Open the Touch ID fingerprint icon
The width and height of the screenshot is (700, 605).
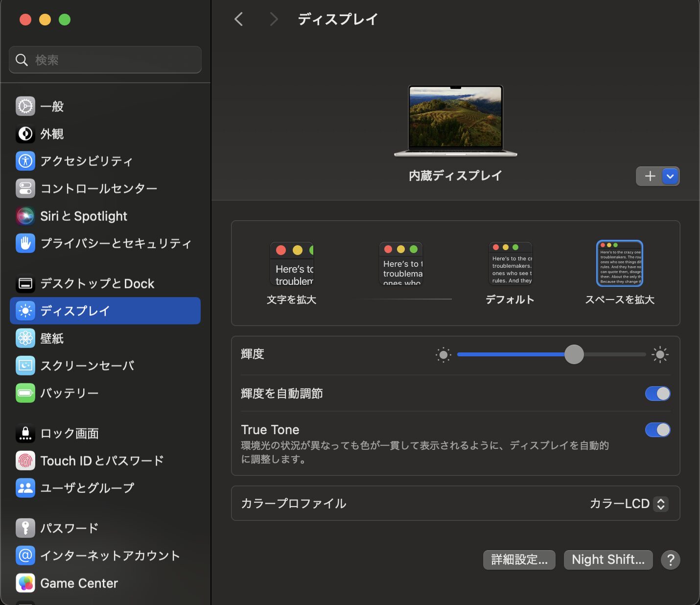(x=25, y=461)
